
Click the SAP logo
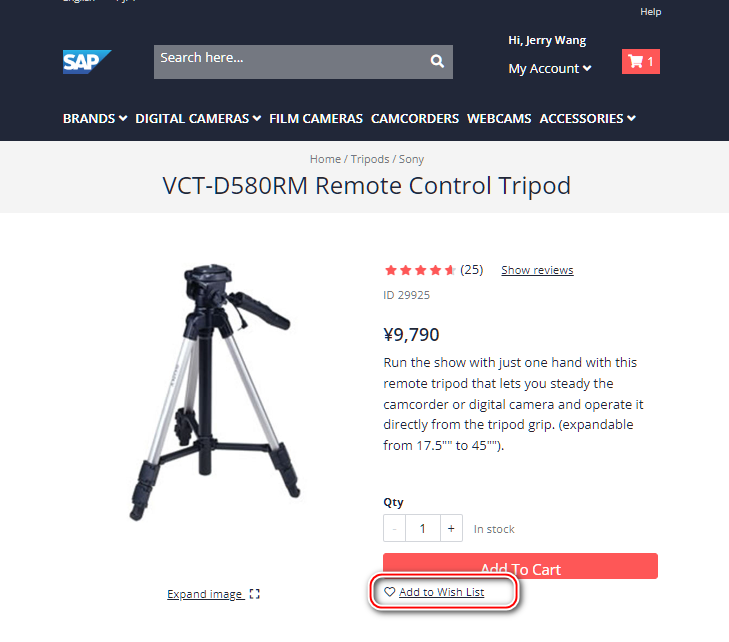87,62
